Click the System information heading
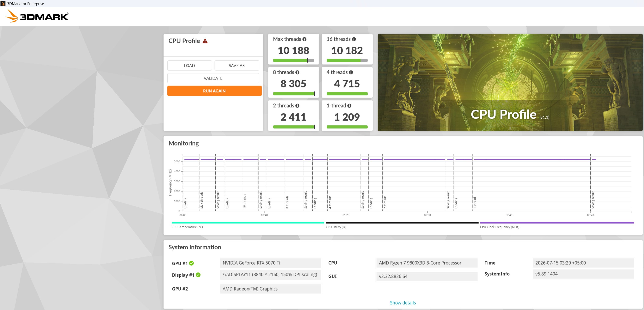Image resolution: width=644 pixels, height=310 pixels. [x=195, y=247]
